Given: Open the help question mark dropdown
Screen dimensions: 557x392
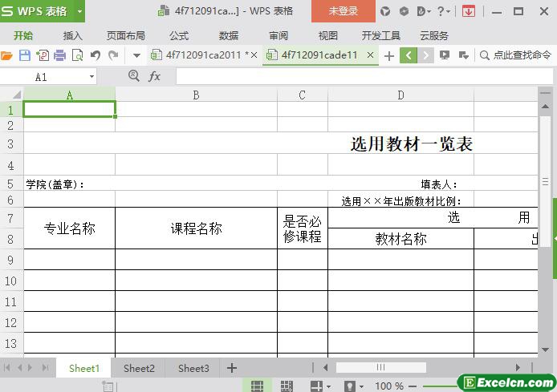Looking at the screenshot, I should click(x=443, y=11).
